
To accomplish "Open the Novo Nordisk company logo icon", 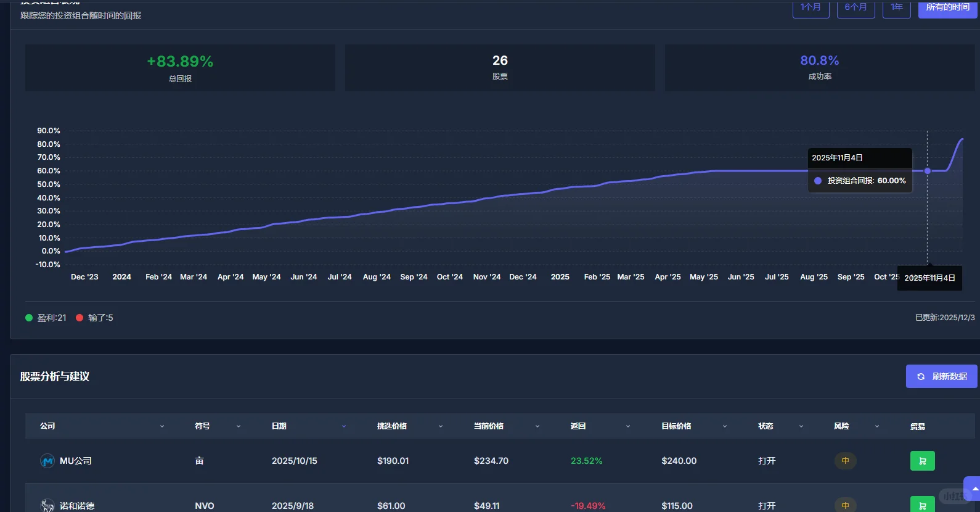I will (x=47, y=506).
